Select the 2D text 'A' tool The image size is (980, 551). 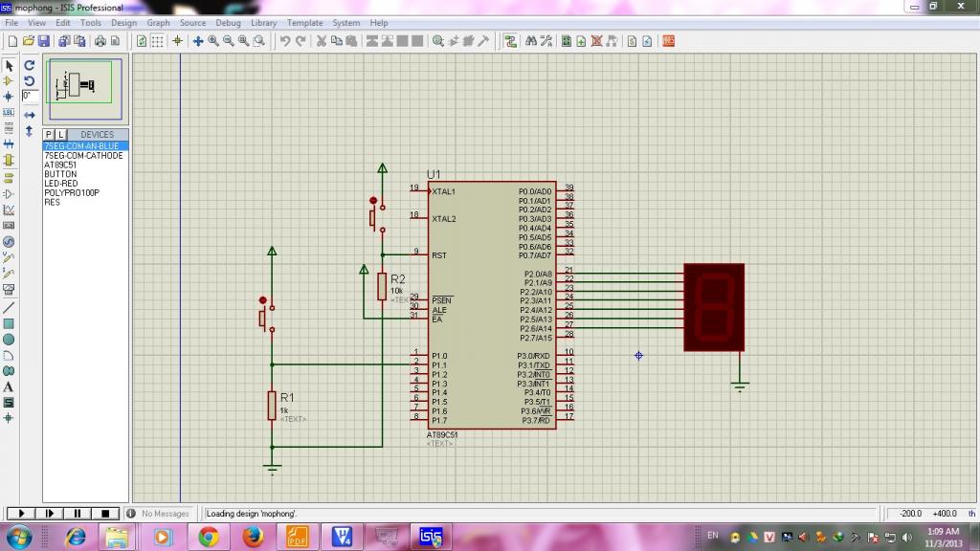[x=9, y=386]
